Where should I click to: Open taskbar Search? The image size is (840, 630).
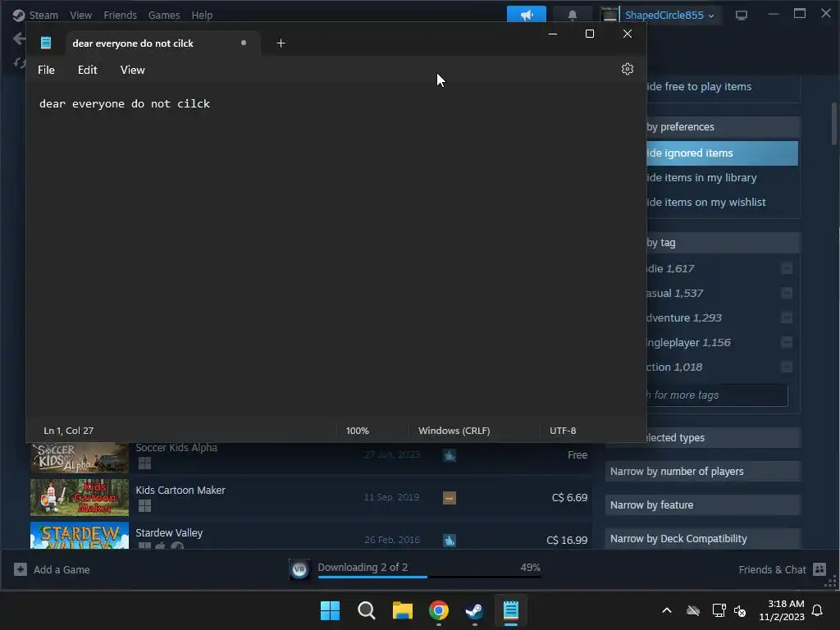(367, 610)
